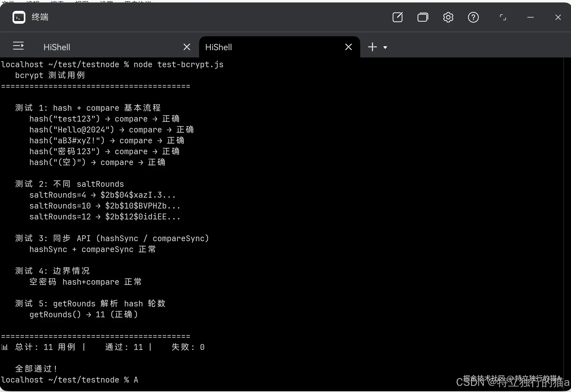Click the line hash("aB3#xyZ!")
Viewport: 571px width, 392px height.
click(x=107, y=141)
